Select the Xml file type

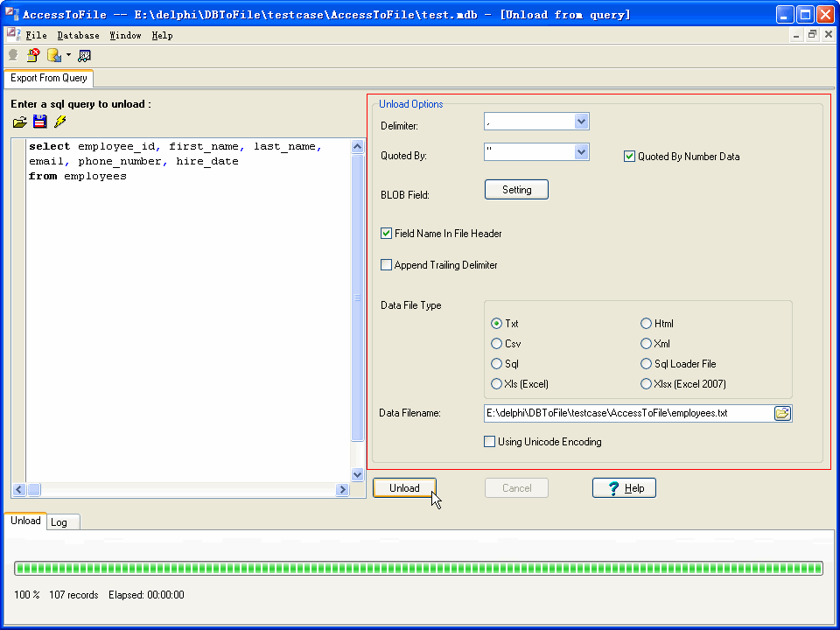[646, 343]
